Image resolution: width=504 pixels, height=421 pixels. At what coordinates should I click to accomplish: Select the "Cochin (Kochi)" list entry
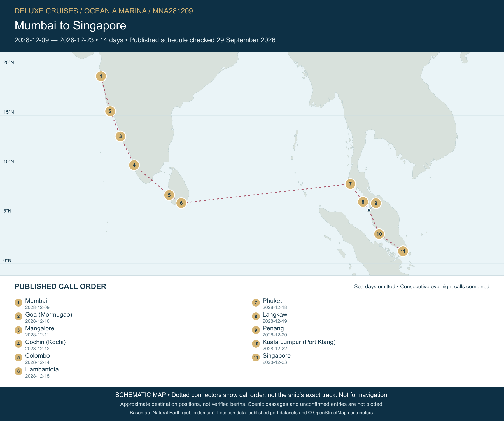coord(45,342)
